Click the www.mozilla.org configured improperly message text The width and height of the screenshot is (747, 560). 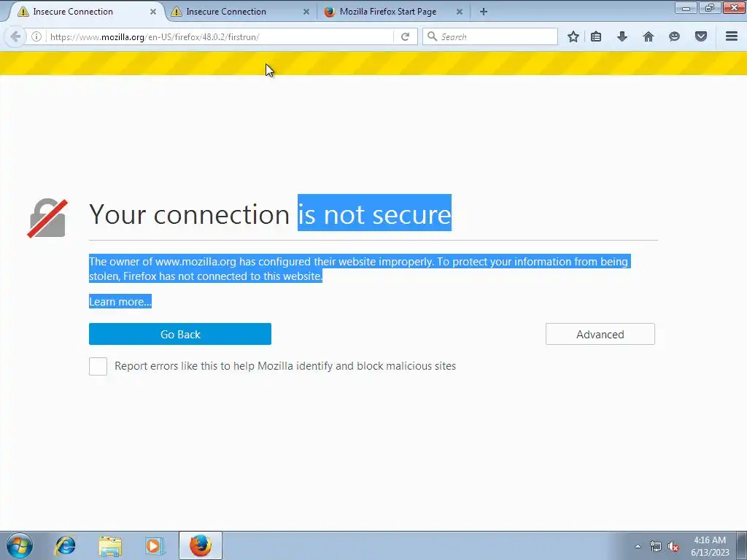[x=359, y=268]
